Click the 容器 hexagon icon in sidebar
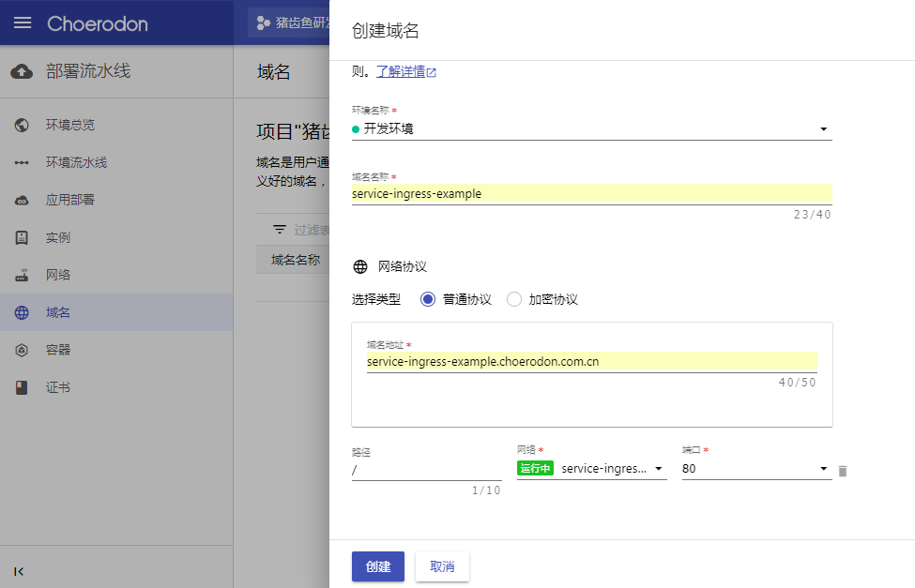 click(x=22, y=350)
